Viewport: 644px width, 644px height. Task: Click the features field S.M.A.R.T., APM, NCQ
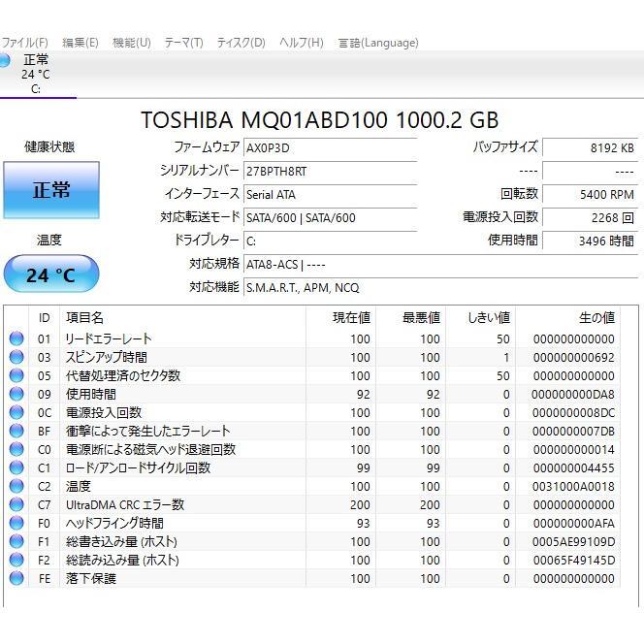point(440,288)
